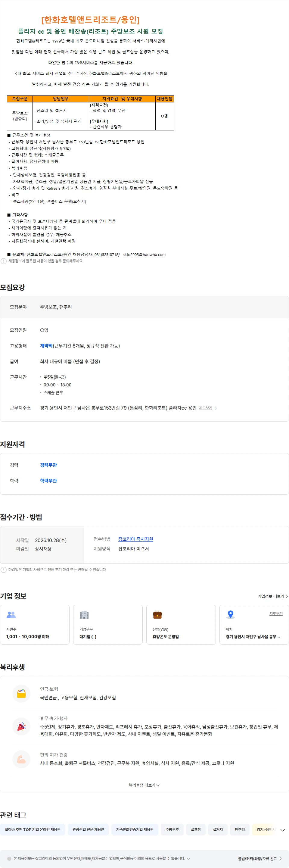The height and width of the screenshot is (868, 289).
Task: Click the 기업구분 대기업 card
Action: [108, 624]
